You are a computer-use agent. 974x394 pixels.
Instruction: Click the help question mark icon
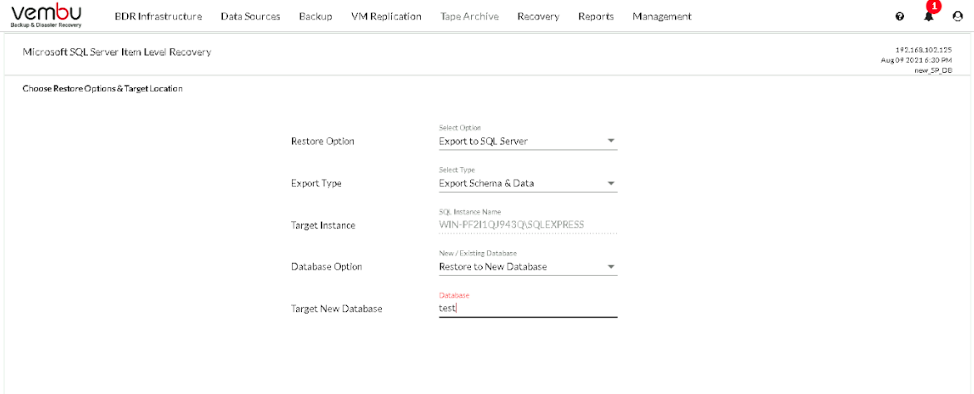[x=899, y=17]
